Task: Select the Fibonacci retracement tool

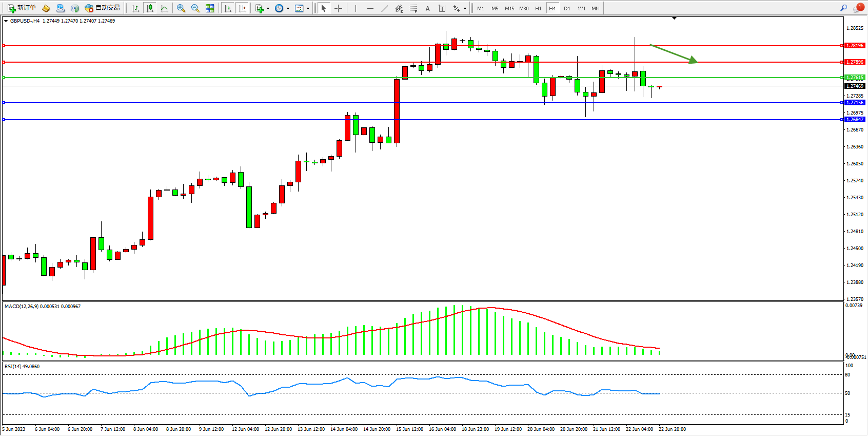Action: click(x=413, y=8)
